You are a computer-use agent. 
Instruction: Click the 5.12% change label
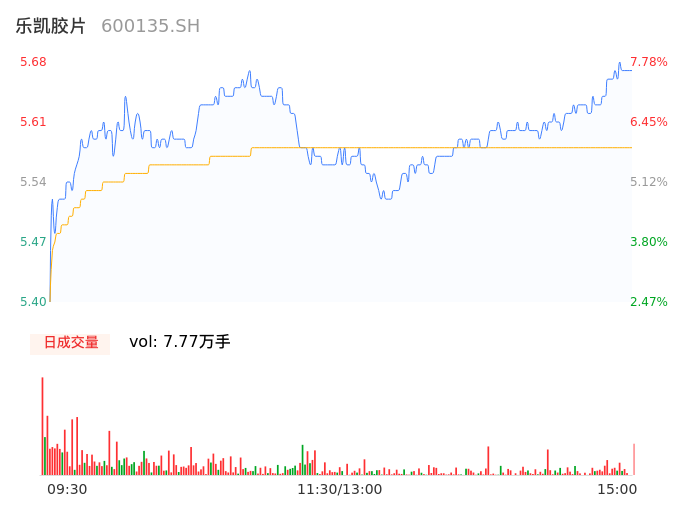point(649,182)
